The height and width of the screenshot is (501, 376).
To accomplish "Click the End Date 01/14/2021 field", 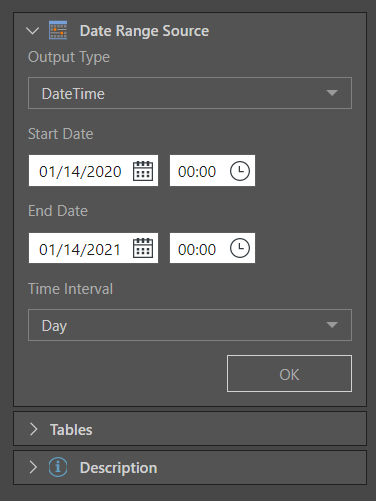I will point(93,248).
